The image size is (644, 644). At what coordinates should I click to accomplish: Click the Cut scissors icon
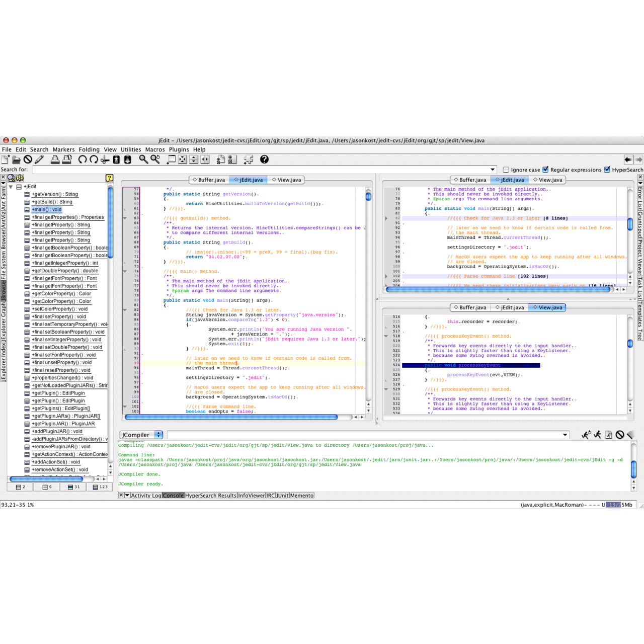105,159
